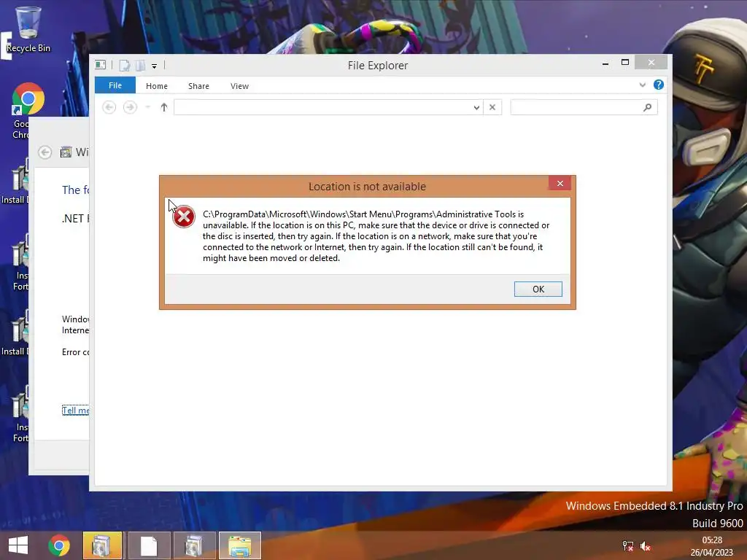Switch to the second installer taskbar item
Viewport: 747px width, 560px height.
pos(194,545)
